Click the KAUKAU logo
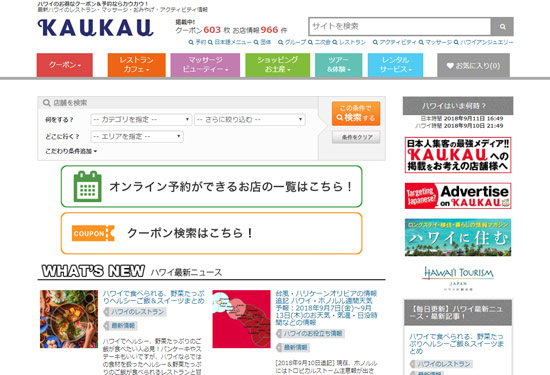The height and width of the screenshot is (375, 550). click(95, 28)
